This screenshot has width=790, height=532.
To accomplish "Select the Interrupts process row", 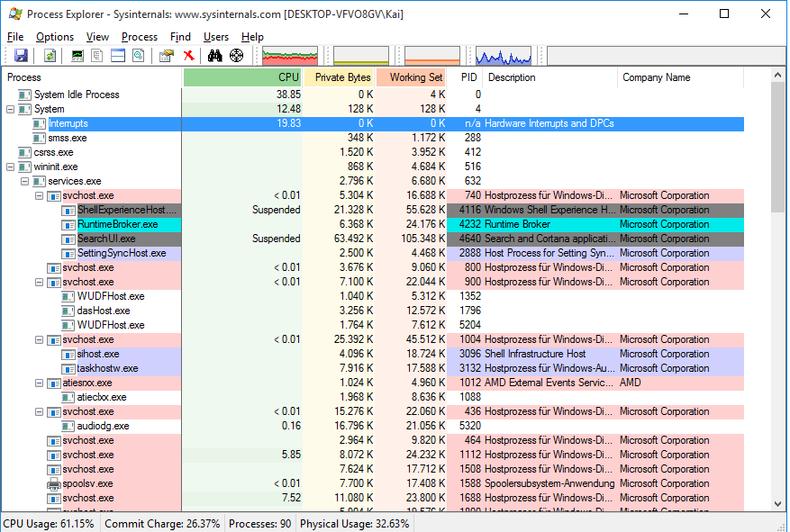I will pyautogui.click(x=373, y=124).
